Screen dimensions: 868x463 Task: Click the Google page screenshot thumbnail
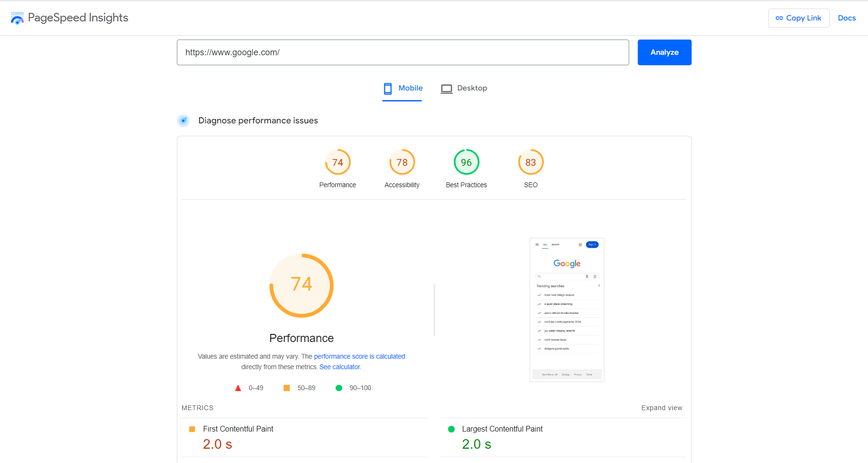click(x=567, y=310)
